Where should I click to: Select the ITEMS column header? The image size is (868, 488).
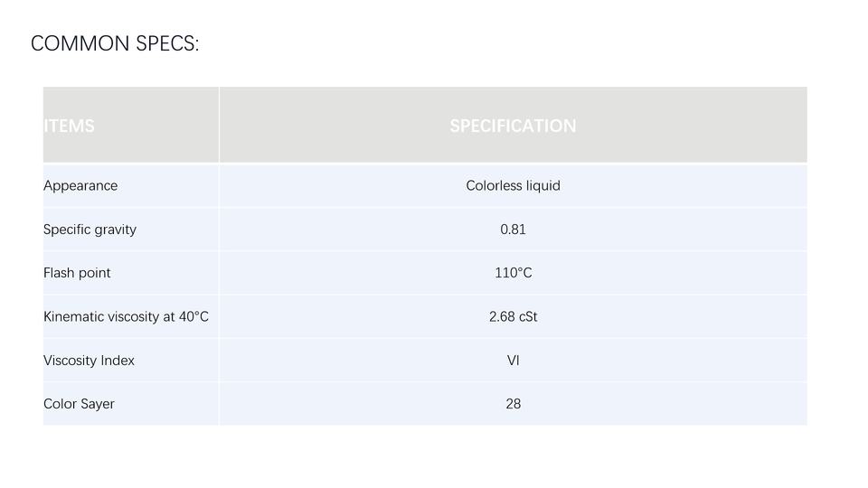70,127
